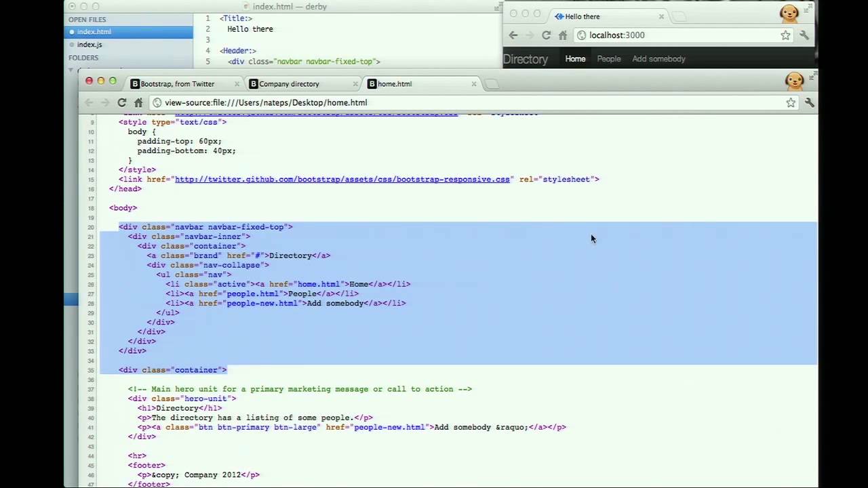Click Directory brand in localhost page
Image resolution: width=868 pixels, height=488 pixels.
click(526, 59)
